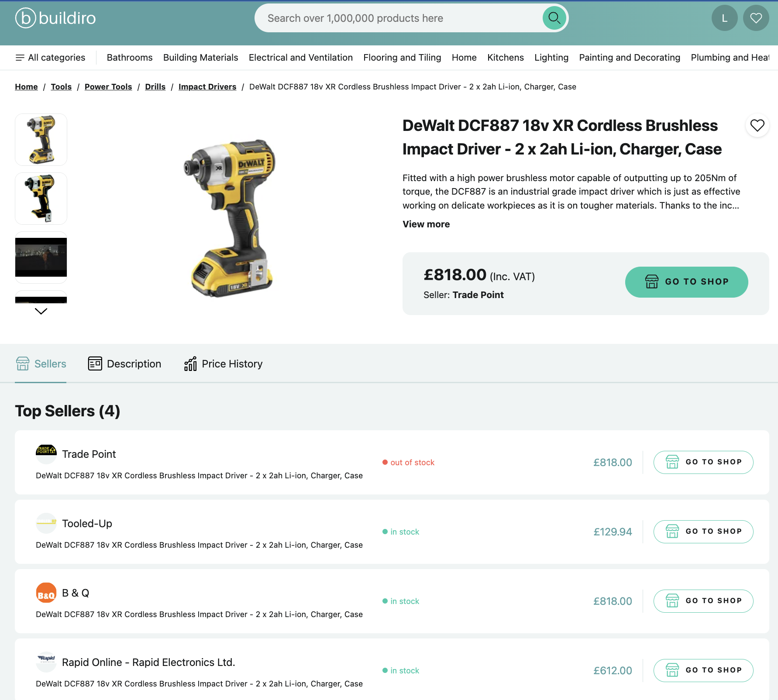This screenshot has height=700, width=778.
Task: Expand description with View more
Action: [x=426, y=224]
